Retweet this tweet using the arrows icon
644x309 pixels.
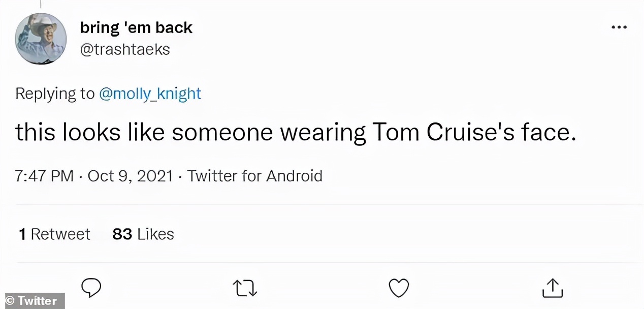pyautogui.click(x=245, y=288)
